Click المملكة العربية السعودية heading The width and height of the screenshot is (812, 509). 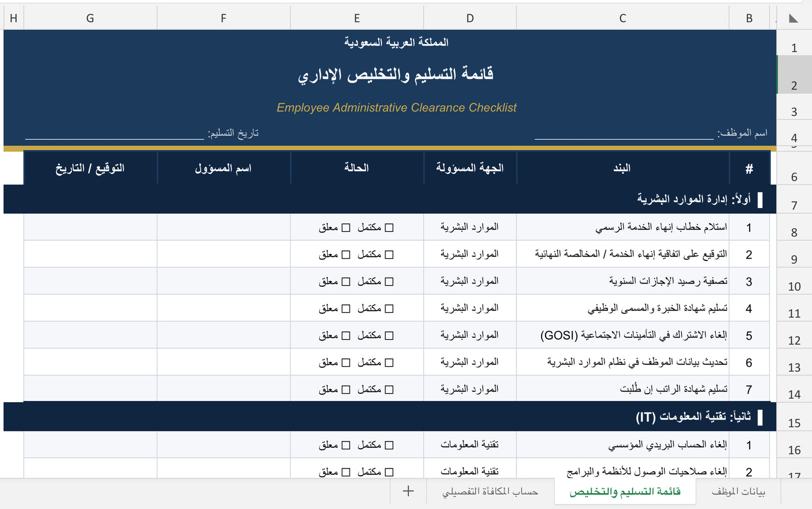point(396,42)
